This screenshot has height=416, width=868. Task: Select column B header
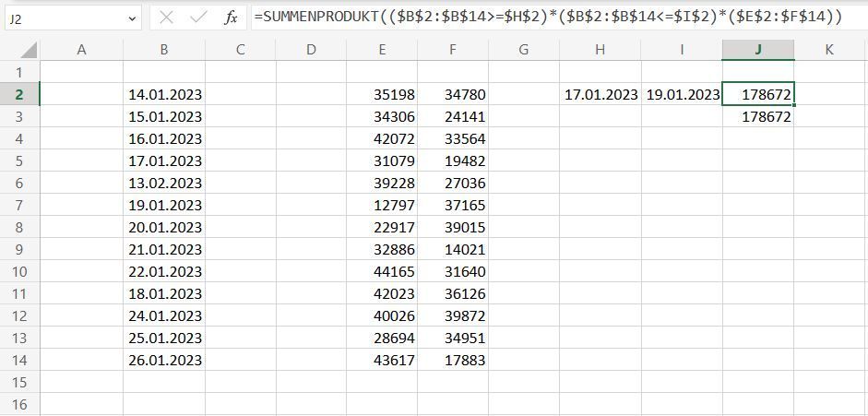[164, 50]
